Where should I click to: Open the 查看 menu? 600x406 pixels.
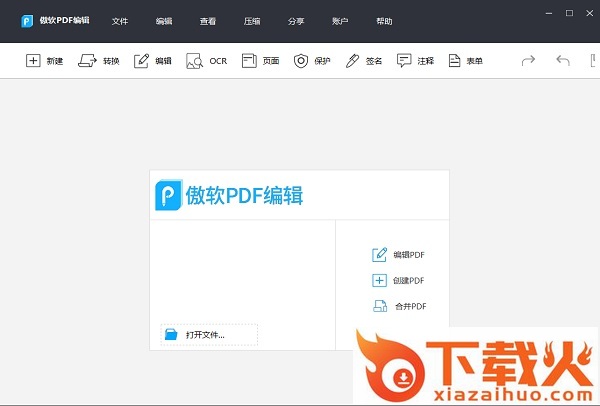(x=208, y=21)
